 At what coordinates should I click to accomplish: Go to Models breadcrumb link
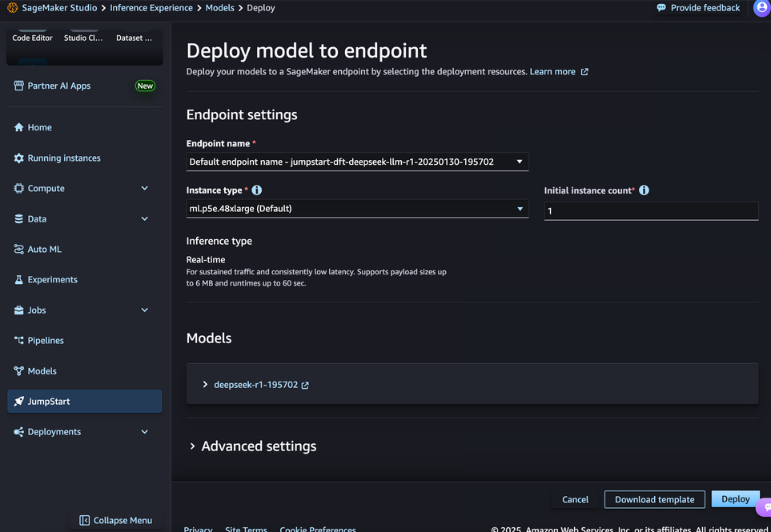tap(220, 8)
